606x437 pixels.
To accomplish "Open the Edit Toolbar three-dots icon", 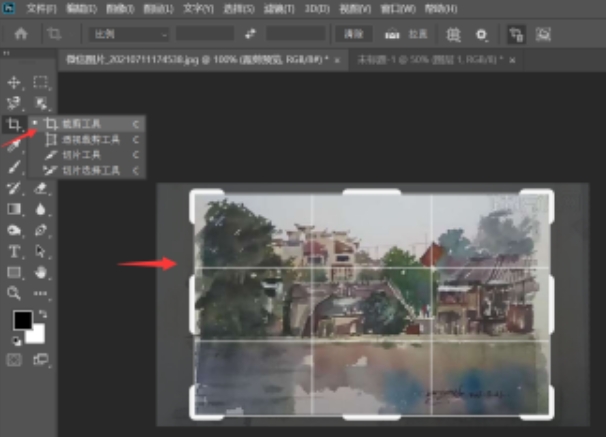I will point(40,293).
